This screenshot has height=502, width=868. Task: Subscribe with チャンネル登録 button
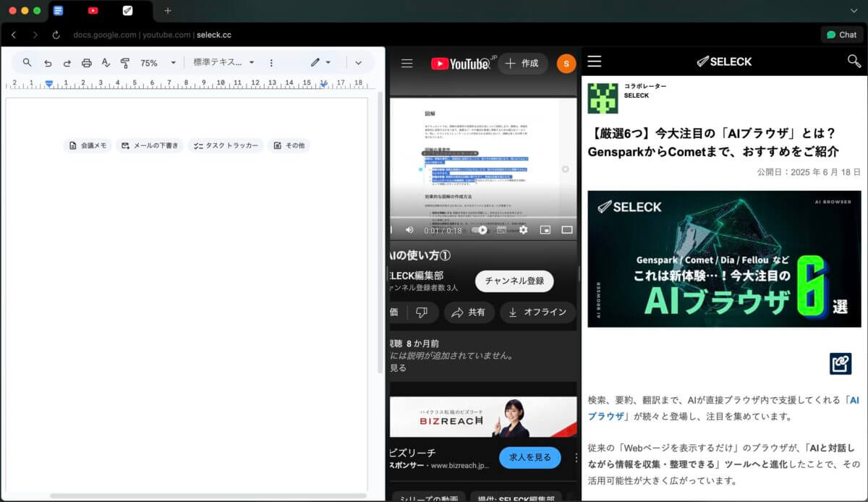coord(514,281)
